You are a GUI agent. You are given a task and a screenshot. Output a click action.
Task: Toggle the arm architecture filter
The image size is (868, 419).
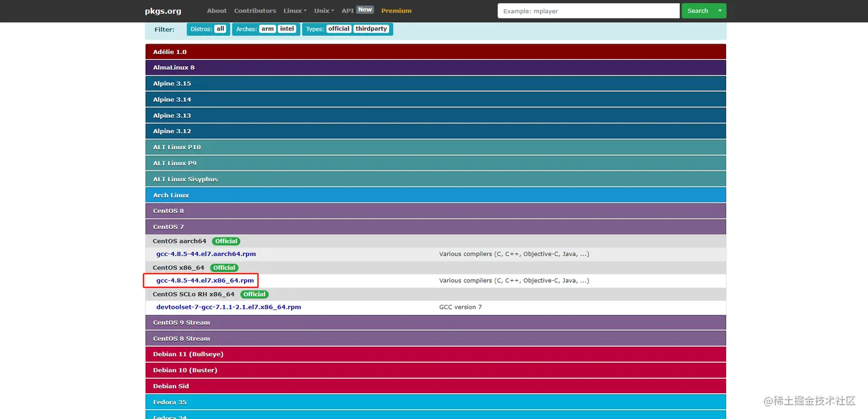pos(268,29)
